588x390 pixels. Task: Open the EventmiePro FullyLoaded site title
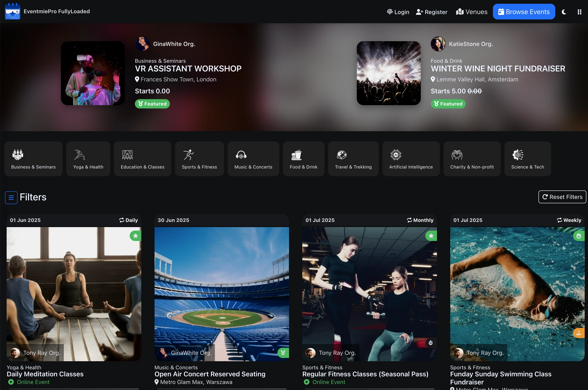coord(57,11)
